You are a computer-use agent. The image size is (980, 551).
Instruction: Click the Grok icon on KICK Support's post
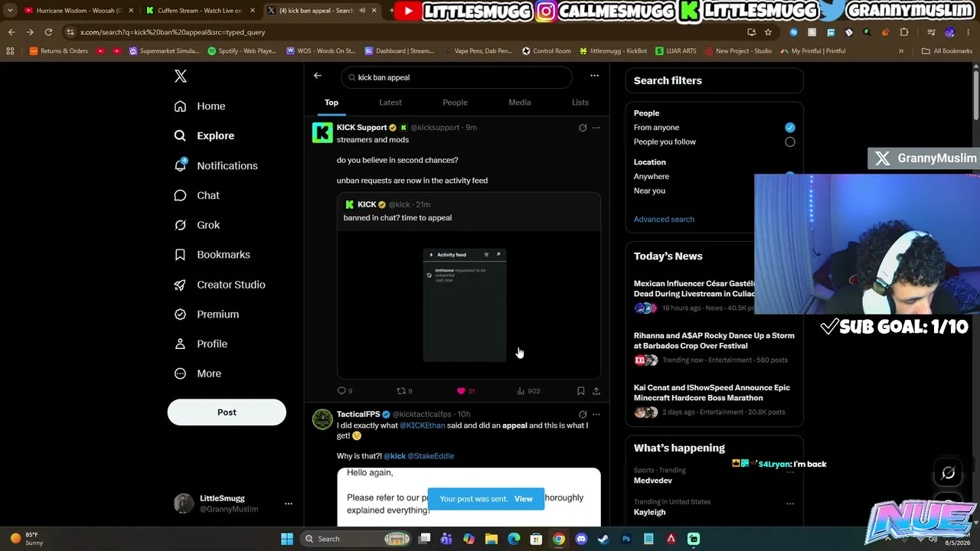point(583,128)
